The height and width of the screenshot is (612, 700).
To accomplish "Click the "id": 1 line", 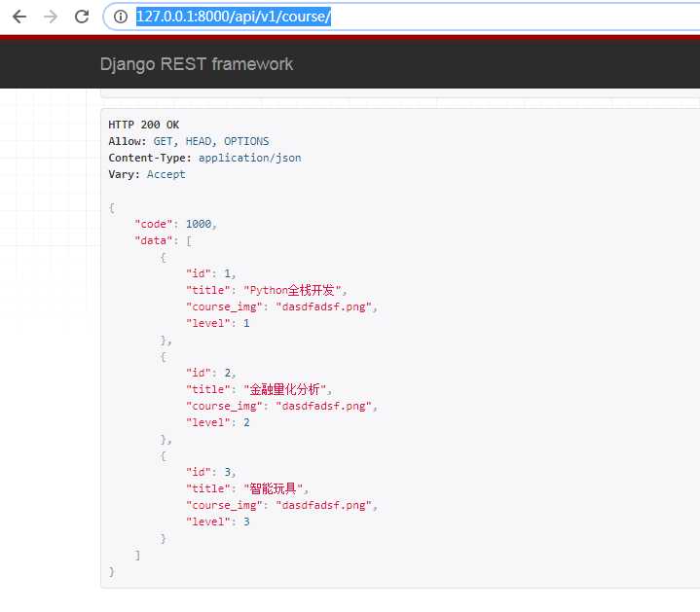I will click(x=210, y=273).
